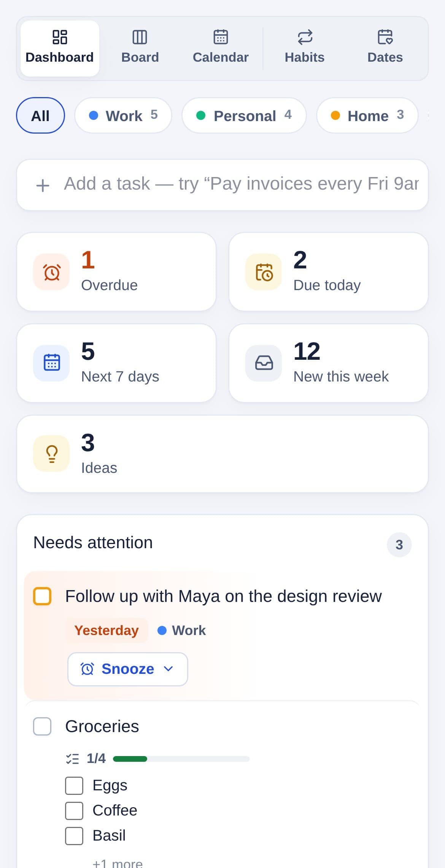The width and height of the screenshot is (445, 868).
Task: Click the Add a task input field
Action: (x=222, y=185)
